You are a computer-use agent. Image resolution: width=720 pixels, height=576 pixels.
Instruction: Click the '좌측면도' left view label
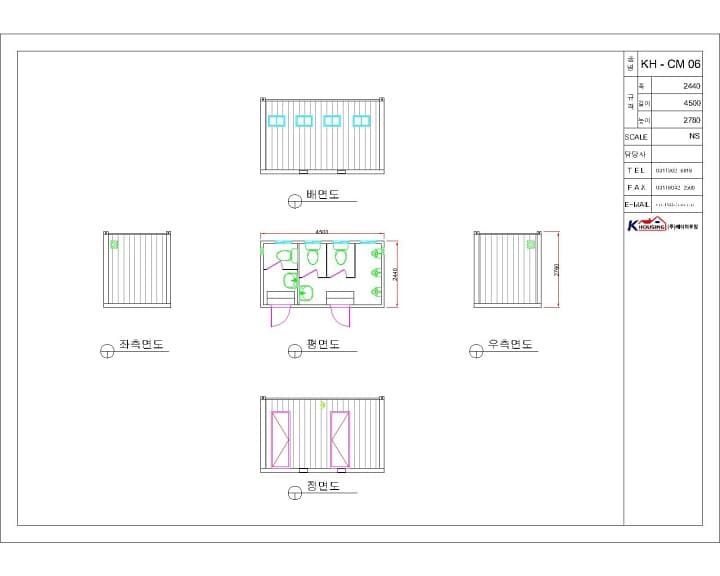tap(141, 344)
